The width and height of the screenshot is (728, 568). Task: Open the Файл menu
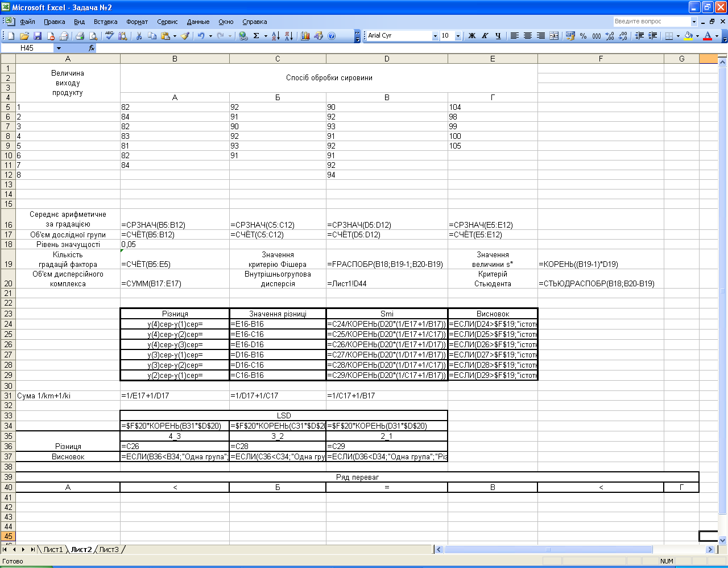pyautogui.click(x=27, y=22)
